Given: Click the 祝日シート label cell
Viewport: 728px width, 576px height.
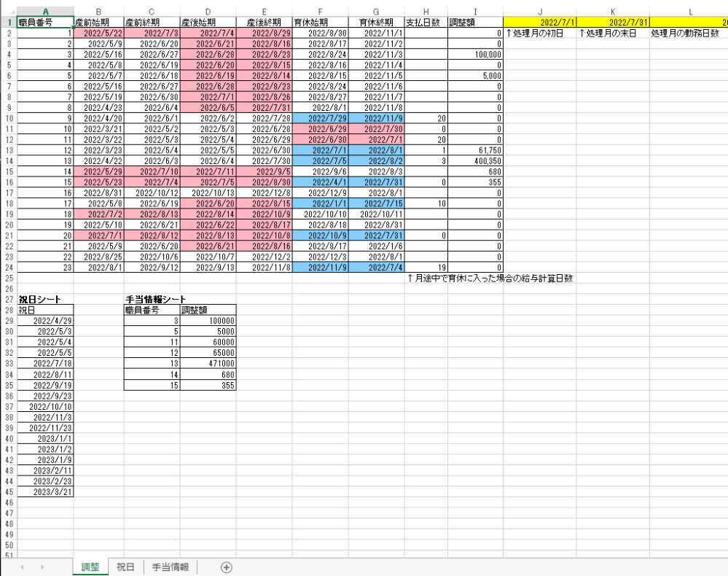Looking at the screenshot, I should [x=44, y=299].
